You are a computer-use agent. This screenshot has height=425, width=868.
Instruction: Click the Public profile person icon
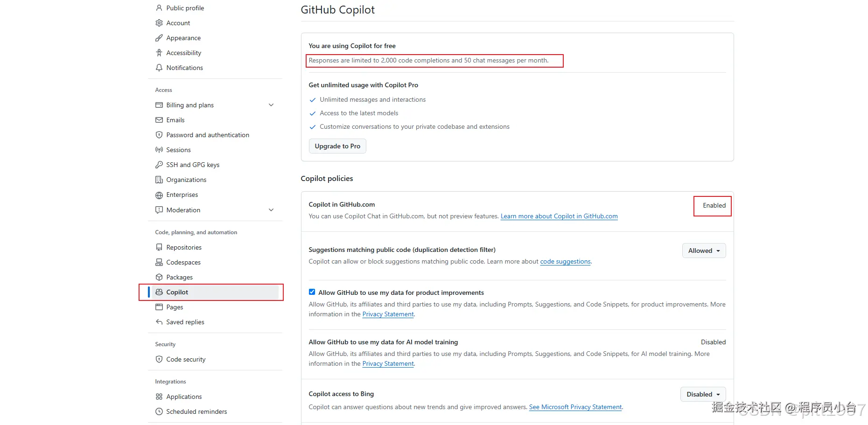[159, 8]
